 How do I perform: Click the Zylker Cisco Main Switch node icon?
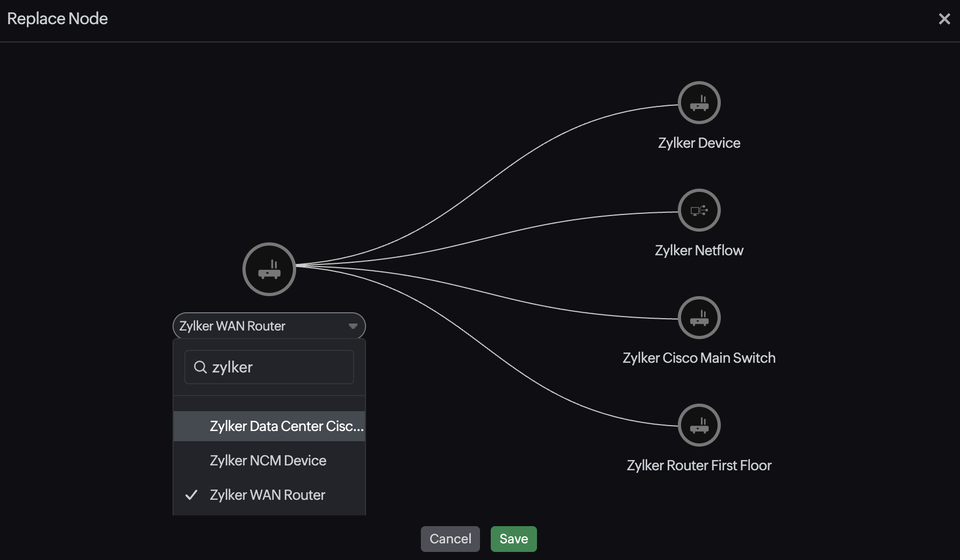pos(699,318)
